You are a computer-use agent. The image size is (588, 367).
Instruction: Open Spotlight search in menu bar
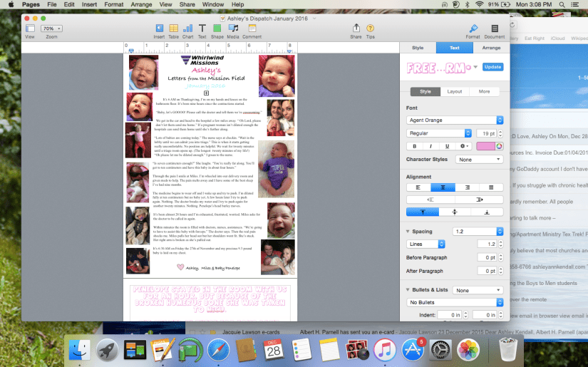[x=562, y=4]
